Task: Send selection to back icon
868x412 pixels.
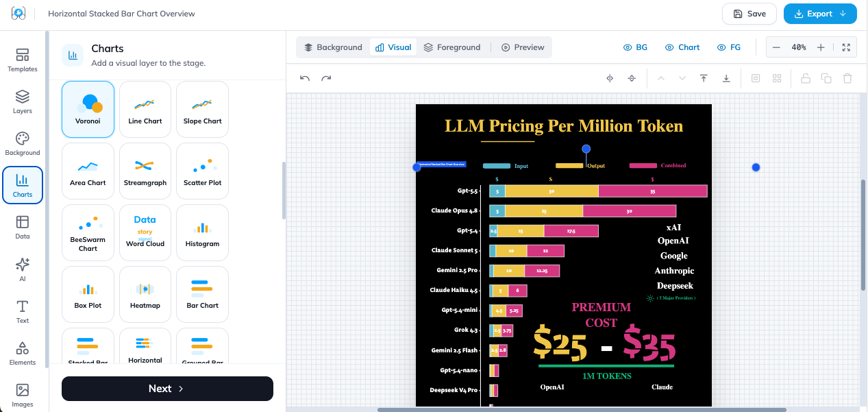Action: click(726, 78)
